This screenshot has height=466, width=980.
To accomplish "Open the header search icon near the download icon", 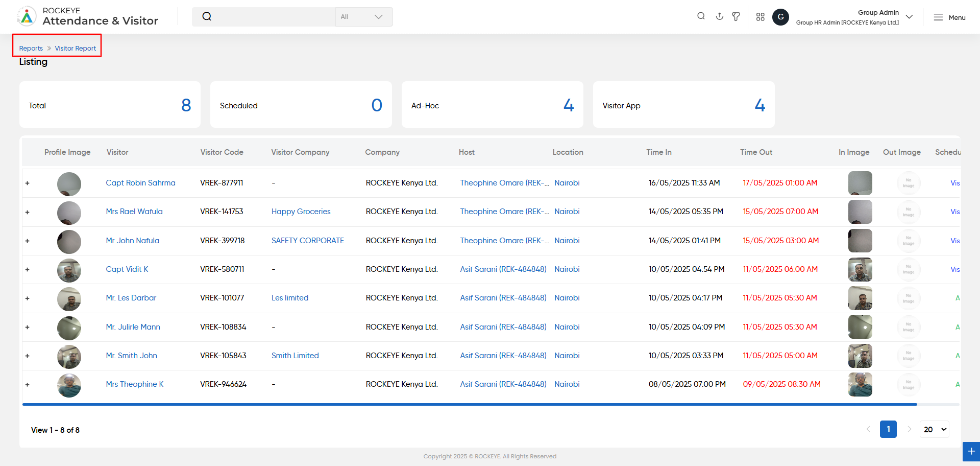I will pos(701,16).
